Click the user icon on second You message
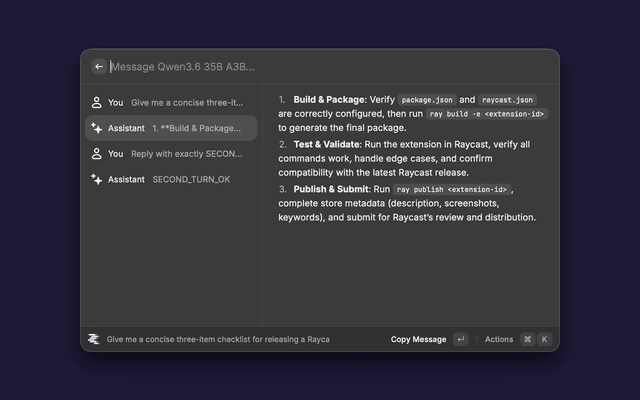Viewport: 640px width, 400px height. click(x=96, y=154)
